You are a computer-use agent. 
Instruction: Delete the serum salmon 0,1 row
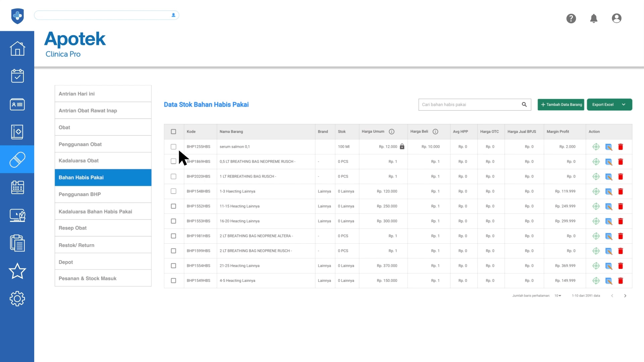point(621,147)
